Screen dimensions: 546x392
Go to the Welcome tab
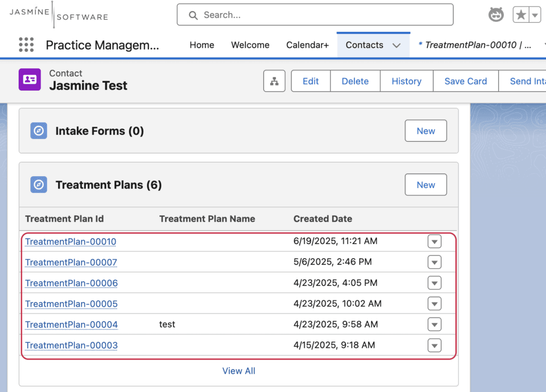250,45
